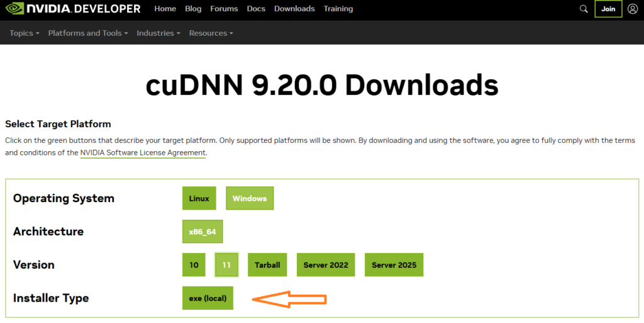Navigate to Docs
Screen dimensions: 644x323
[256, 9]
